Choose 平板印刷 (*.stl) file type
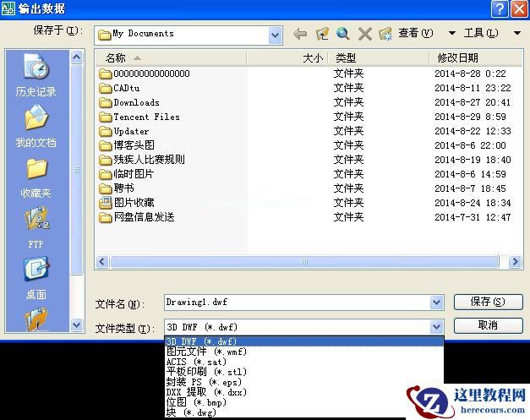This screenshot has width=530, height=420. pos(303,372)
